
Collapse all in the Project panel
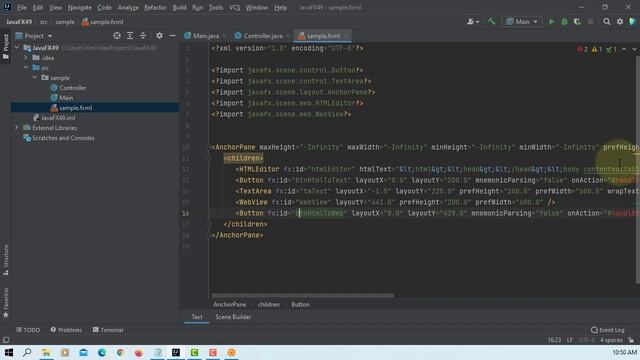point(143,36)
